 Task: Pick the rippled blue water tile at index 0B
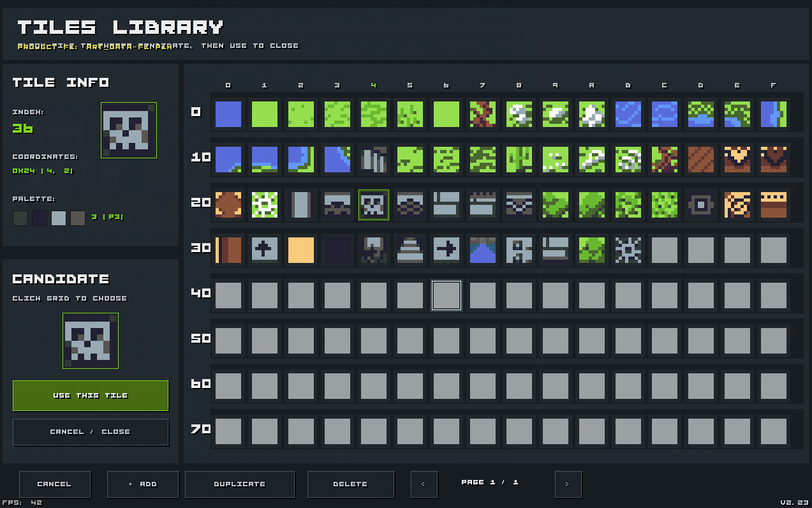[x=628, y=114]
